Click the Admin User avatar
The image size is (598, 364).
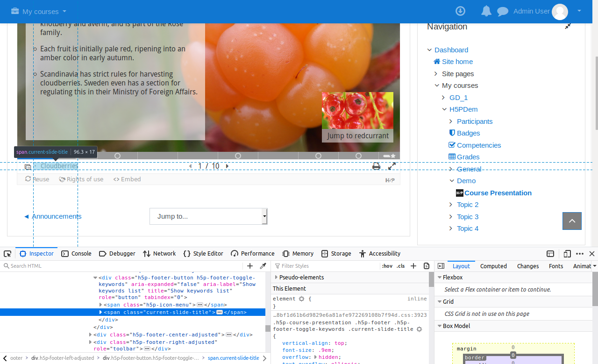(560, 12)
